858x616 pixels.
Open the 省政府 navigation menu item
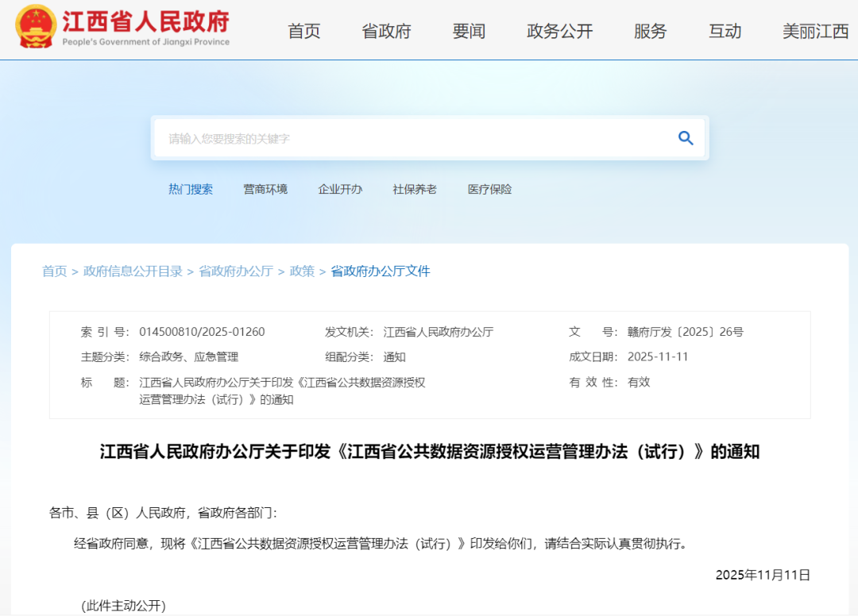coord(386,31)
